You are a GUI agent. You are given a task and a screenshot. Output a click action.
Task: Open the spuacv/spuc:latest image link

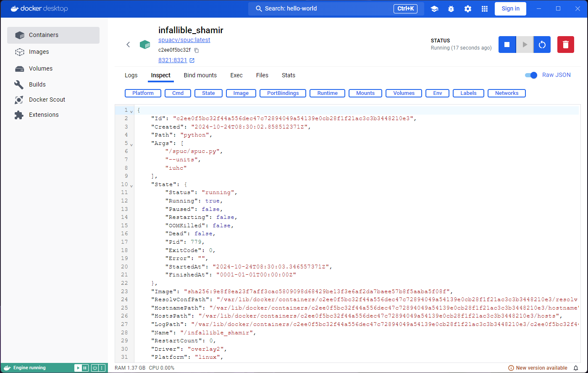pos(184,40)
